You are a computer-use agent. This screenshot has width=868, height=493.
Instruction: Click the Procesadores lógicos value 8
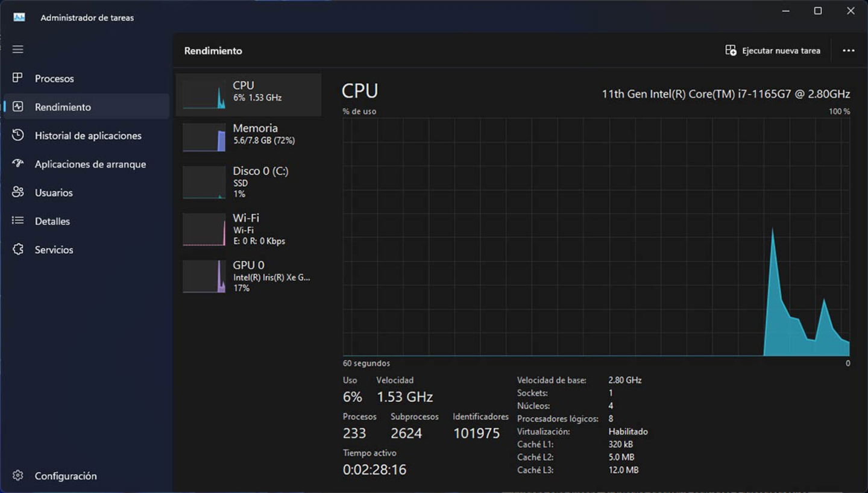tap(611, 419)
